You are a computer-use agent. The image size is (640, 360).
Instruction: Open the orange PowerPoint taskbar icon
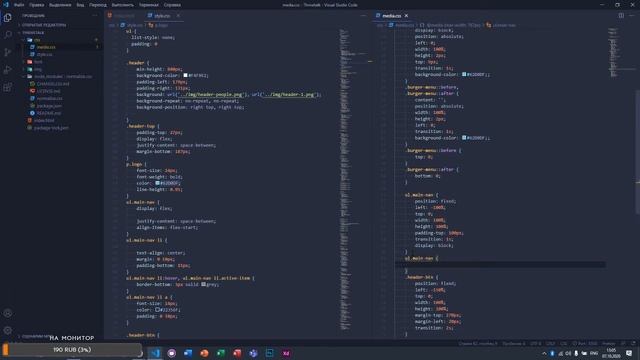click(204, 353)
